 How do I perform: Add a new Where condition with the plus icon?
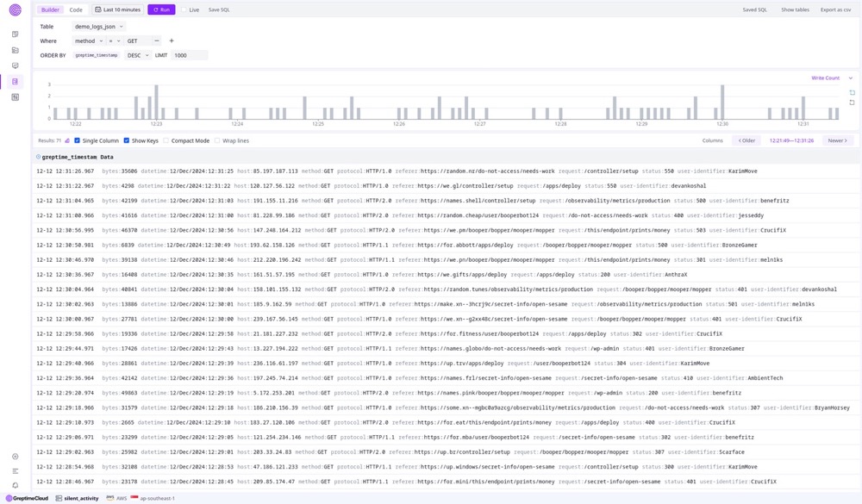(171, 40)
